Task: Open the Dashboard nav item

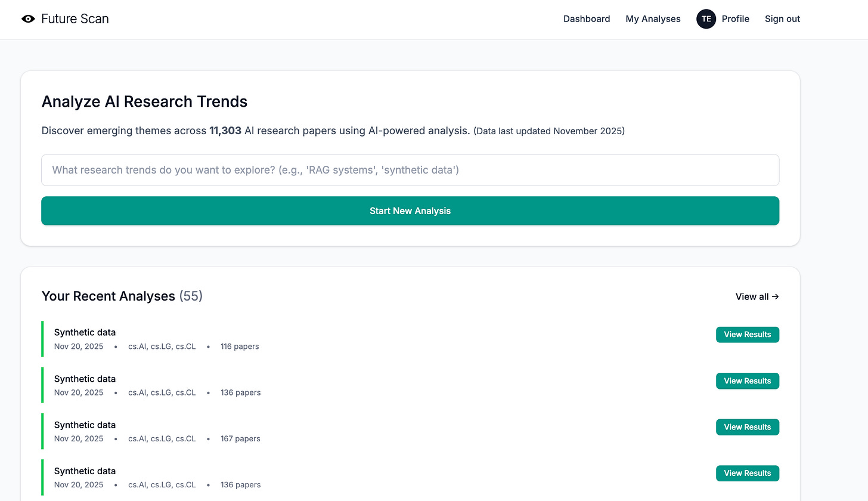Action: [x=587, y=19]
